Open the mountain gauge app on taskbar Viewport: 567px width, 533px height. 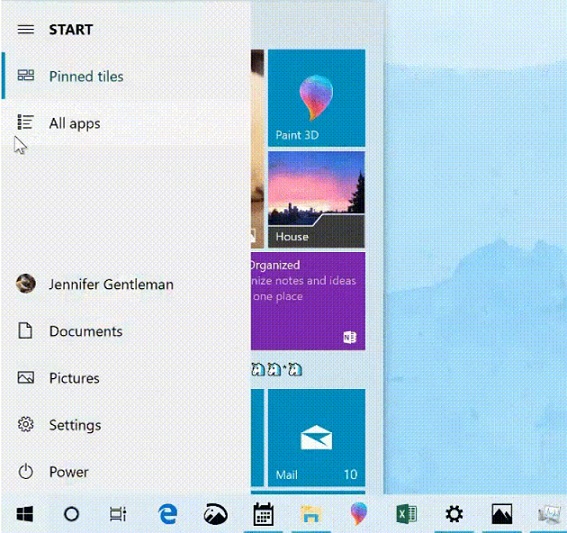point(216,514)
